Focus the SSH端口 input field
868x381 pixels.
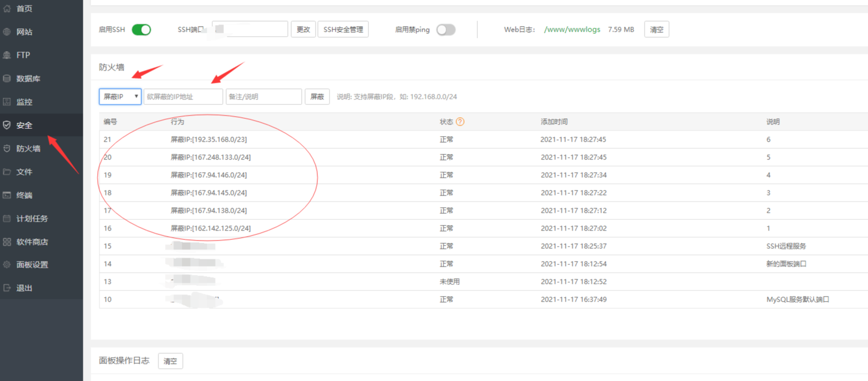(x=250, y=29)
